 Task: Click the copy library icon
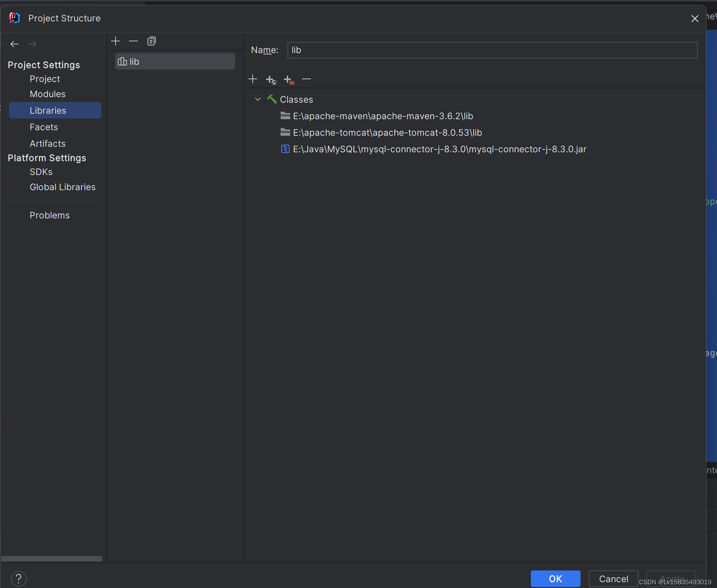pos(151,41)
